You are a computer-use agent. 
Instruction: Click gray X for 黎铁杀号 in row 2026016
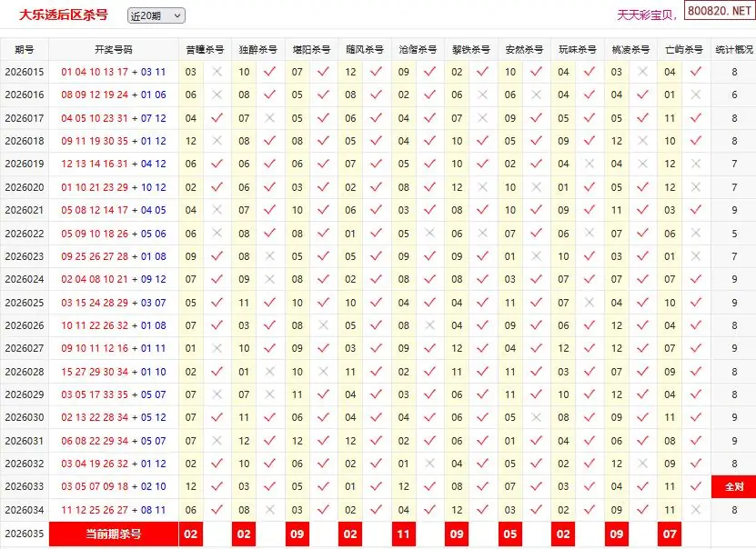click(483, 95)
